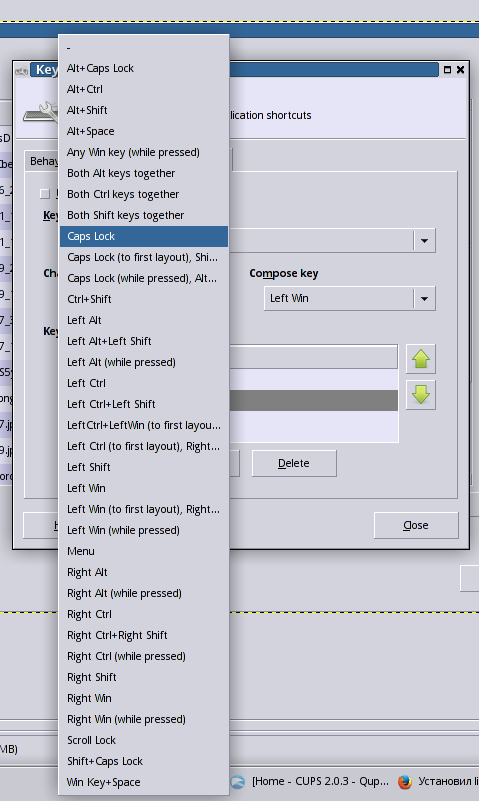Image resolution: width=479 pixels, height=801 pixels.
Task: Click the CUPS browser icon in taskbar
Action: [238, 782]
